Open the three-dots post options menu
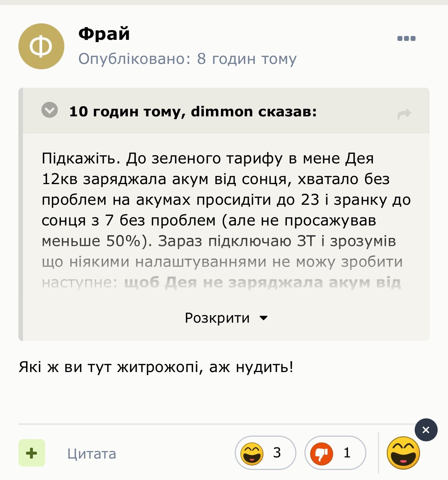 (x=406, y=38)
